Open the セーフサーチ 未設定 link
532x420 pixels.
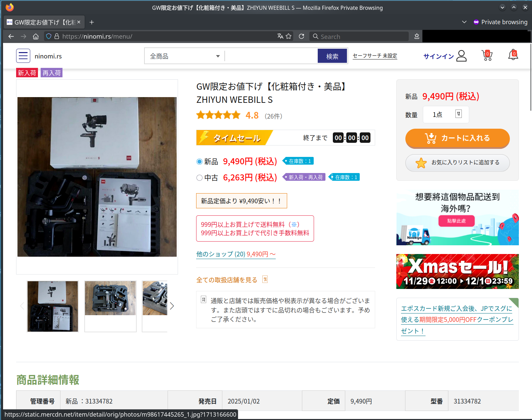pyautogui.click(x=375, y=56)
